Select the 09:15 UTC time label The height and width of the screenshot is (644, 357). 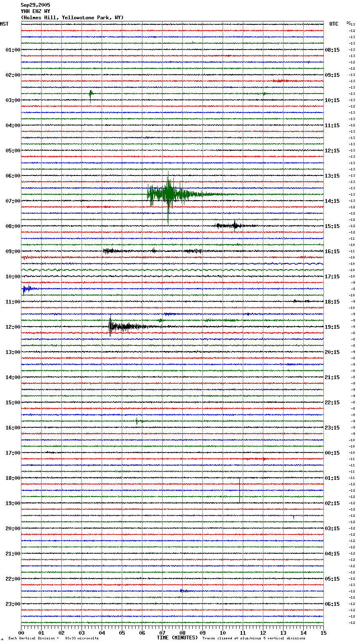pos(332,75)
